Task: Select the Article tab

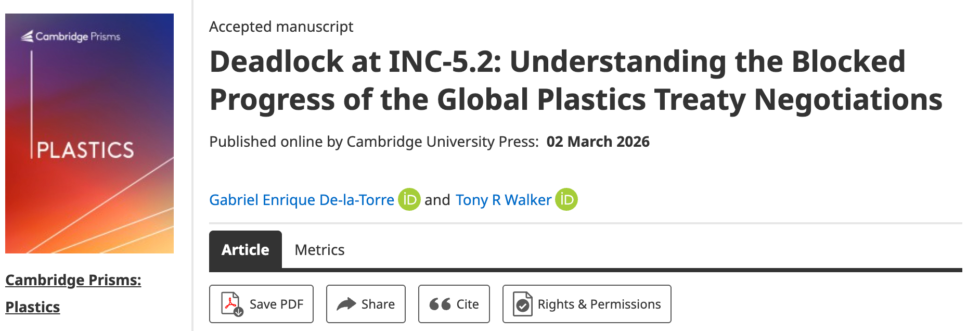Action: [x=246, y=250]
